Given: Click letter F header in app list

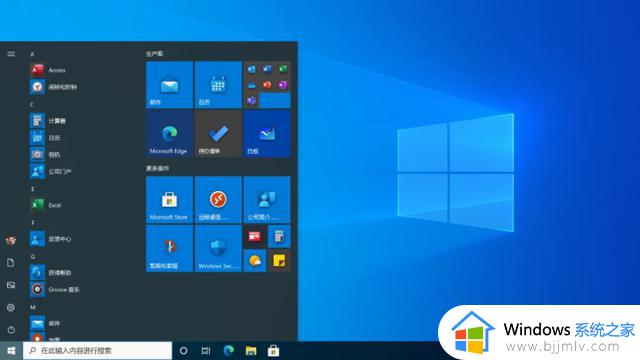Looking at the screenshot, I should 33,222.
